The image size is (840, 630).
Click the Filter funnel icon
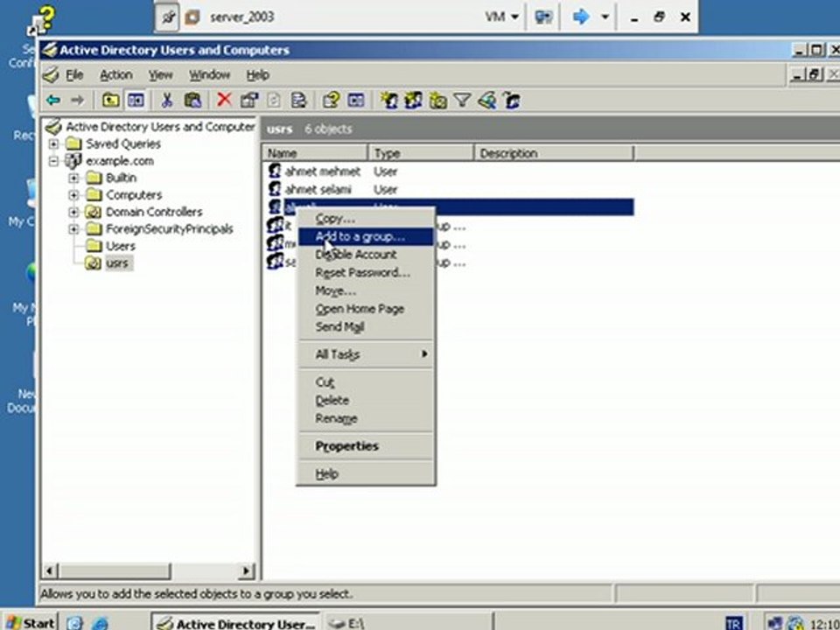coord(462,100)
